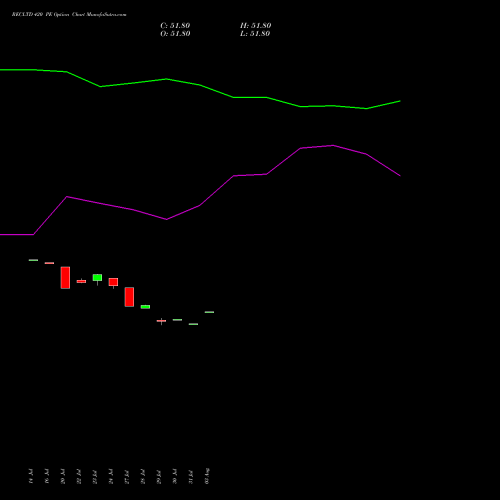Select the first green candle at chart's left
This screenshot has height=500, width=500.
33,260
